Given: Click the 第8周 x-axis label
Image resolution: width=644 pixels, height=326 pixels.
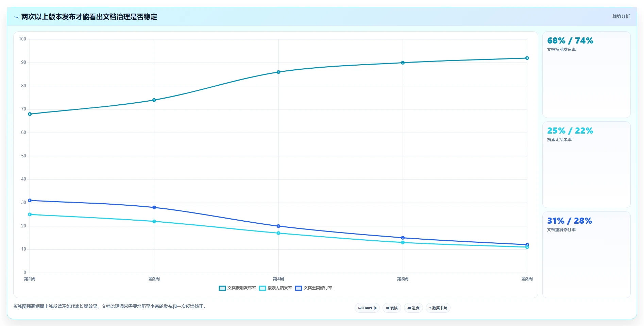Looking at the screenshot, I should (527, 279).
